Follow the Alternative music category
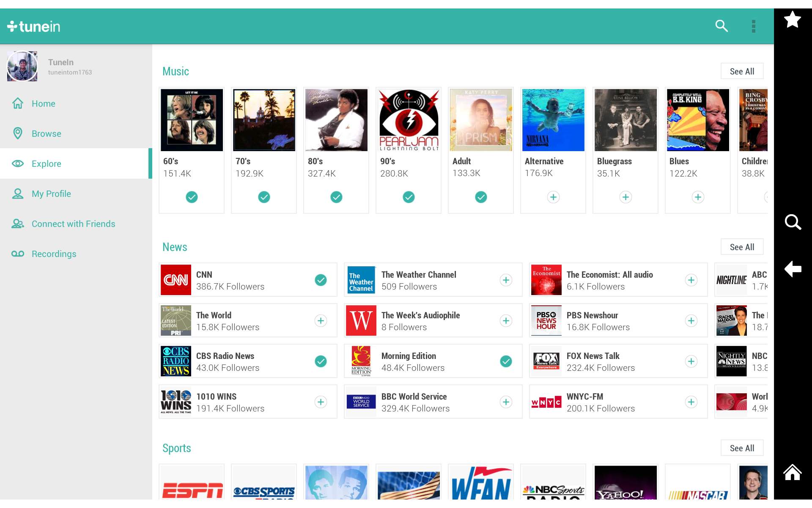 coord(553,197)
